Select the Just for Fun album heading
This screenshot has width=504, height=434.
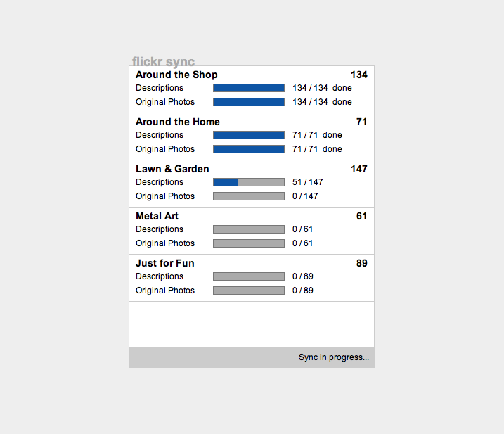[165, 263]
